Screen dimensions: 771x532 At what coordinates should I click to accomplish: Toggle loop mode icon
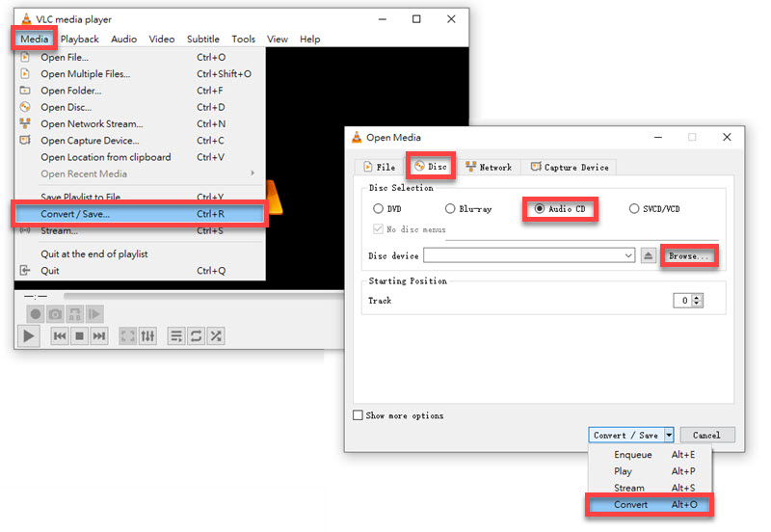tap(197, 336)
